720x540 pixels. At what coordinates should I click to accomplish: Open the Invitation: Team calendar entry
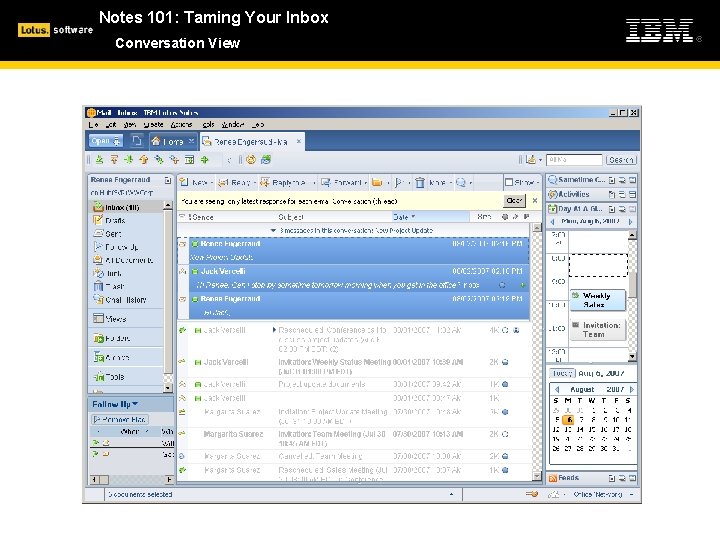pos(598,330)
